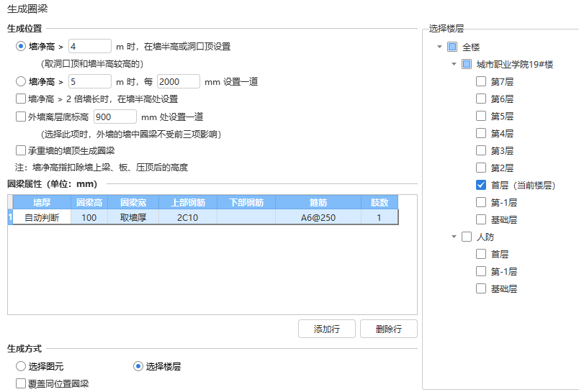This screenshot has height=392, width=579.
Task: Toggle the 城市职业学院19#楼 checkbox
Action: [x=467, y=64]
